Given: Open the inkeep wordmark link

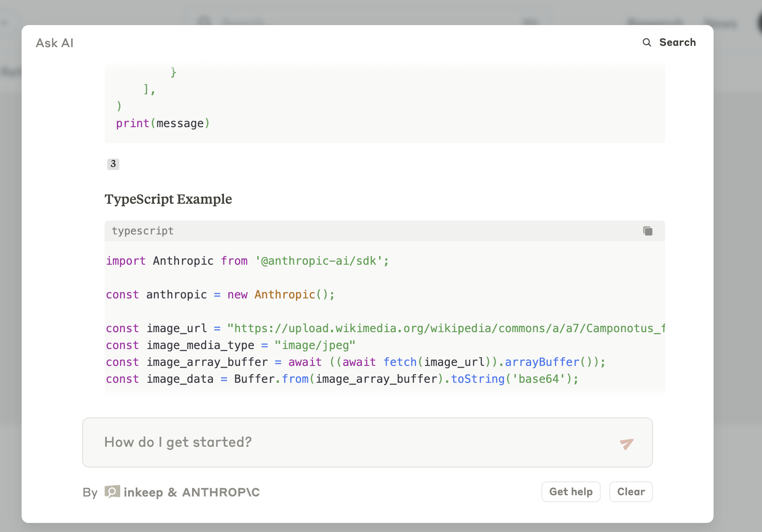Looking at the screenshot, I should 143,492.
